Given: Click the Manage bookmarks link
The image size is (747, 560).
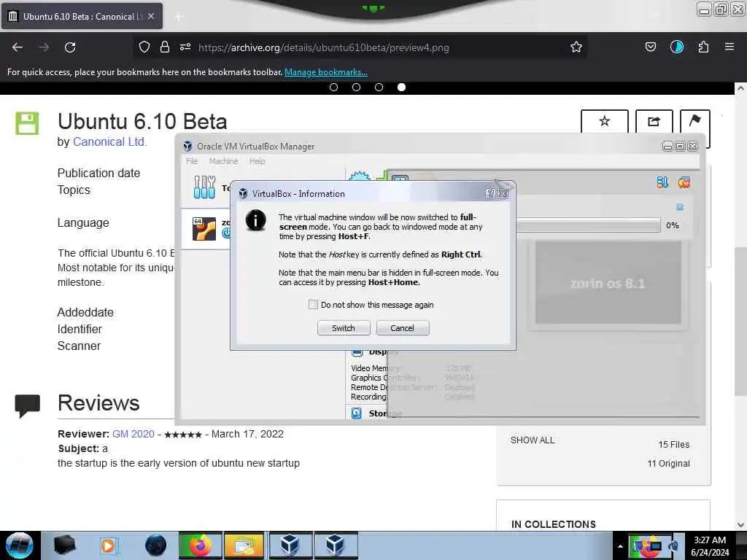Looking at the screenshot, I should point(326,72).
